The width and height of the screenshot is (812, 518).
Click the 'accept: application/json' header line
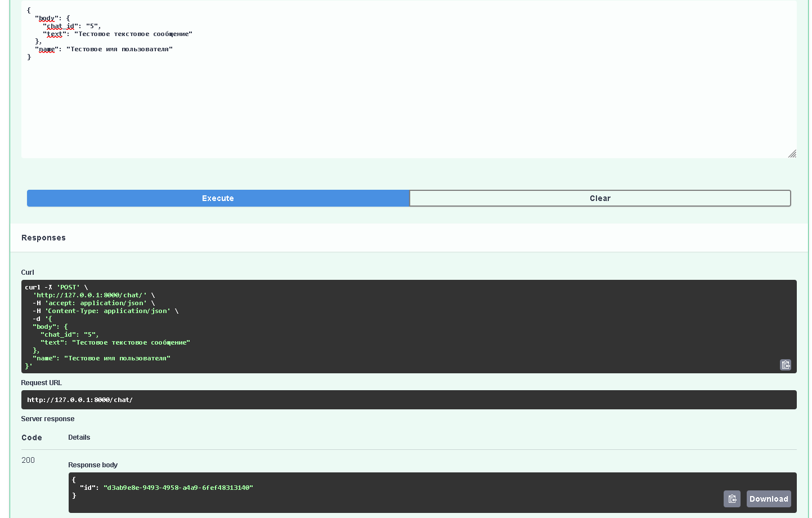point(93,303)
